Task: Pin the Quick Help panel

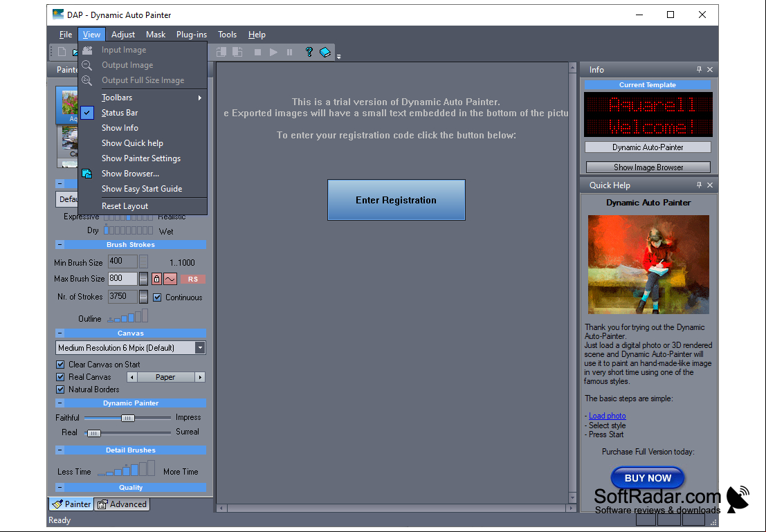Action: [x=699, y=185]
